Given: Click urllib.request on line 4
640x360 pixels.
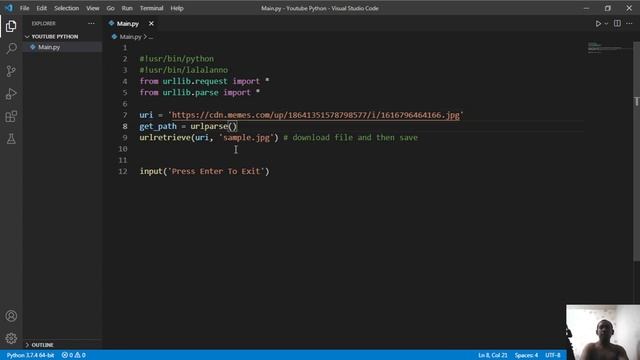Looking at the screenshot, I should pyautogui.click(x=195, y=81).
